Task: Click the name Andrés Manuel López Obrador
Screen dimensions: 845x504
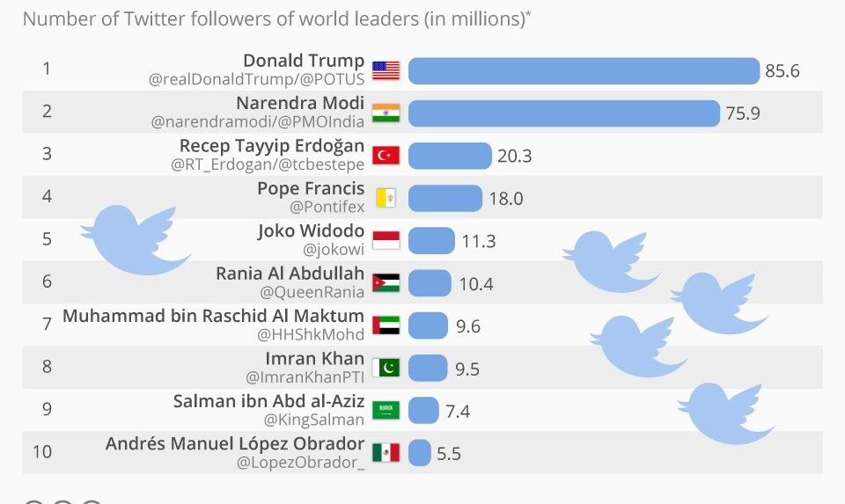Action: 235,443
